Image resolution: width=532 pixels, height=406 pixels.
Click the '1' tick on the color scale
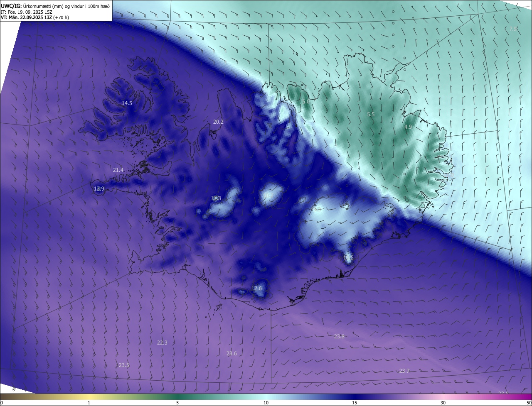pos(89,403)
